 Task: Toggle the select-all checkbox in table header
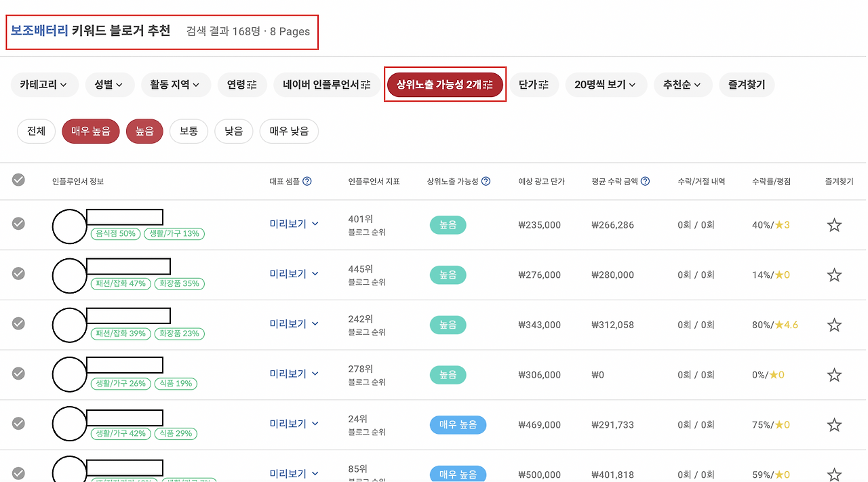tap(18, 180)
